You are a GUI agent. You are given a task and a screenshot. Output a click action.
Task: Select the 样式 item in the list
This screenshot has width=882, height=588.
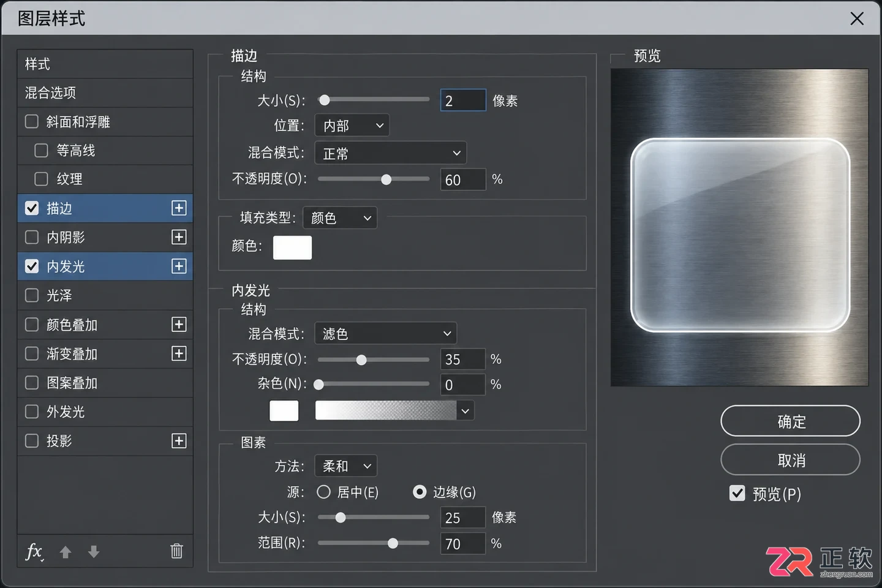click(x=105, y=64)
